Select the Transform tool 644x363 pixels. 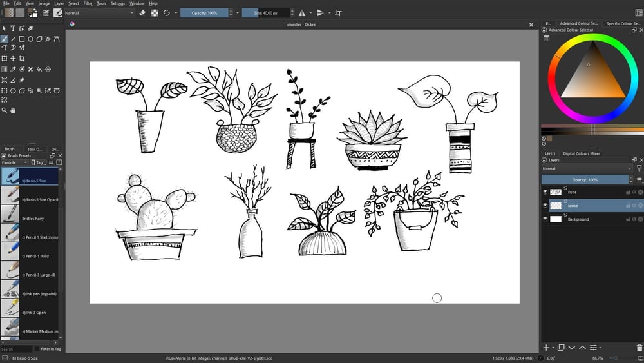(4, 59)
